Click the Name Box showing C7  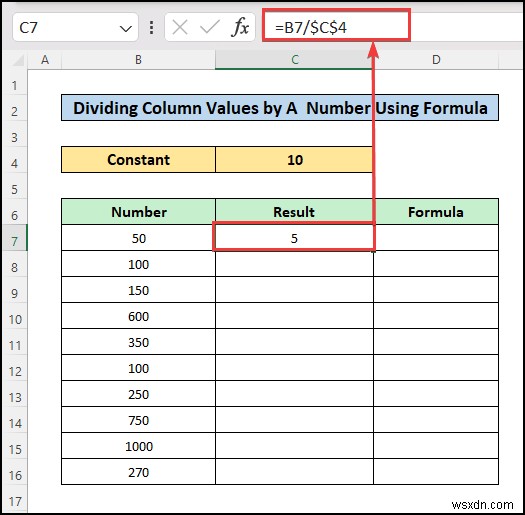click(x=75, y=27)
